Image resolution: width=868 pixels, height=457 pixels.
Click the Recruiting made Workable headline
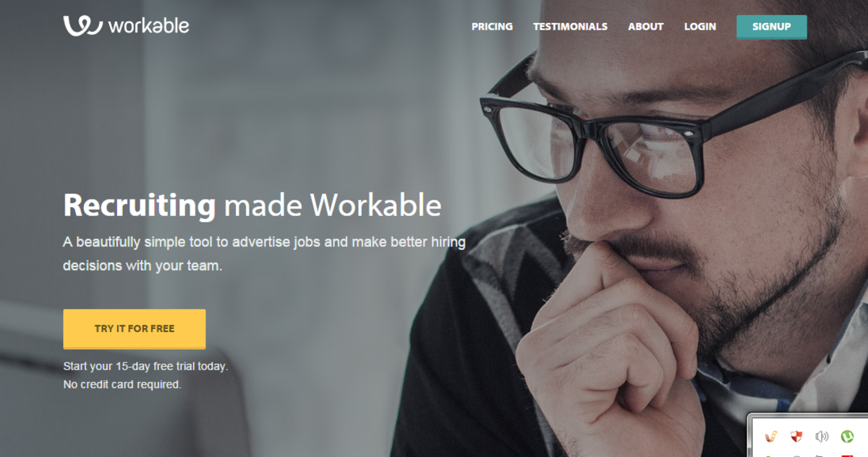tap(252, 206)
